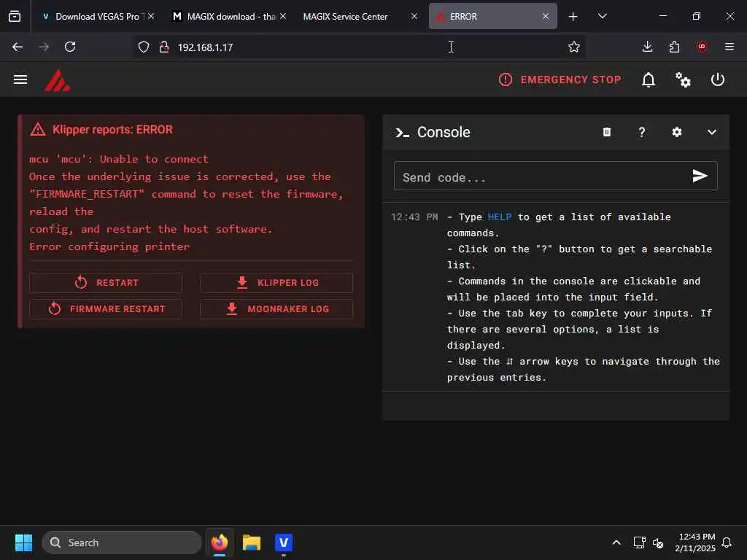
Task: Open the clock showing 12:43 PM
Action: [695, 542]
